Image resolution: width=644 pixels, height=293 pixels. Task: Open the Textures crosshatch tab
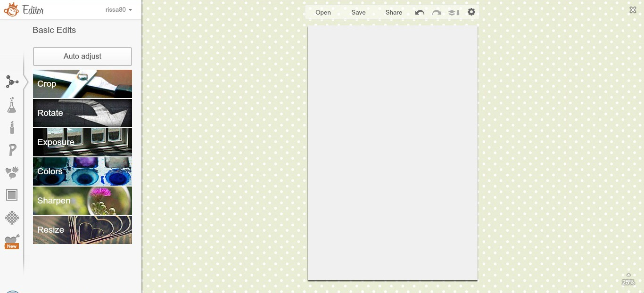click(x=12, y=218)
